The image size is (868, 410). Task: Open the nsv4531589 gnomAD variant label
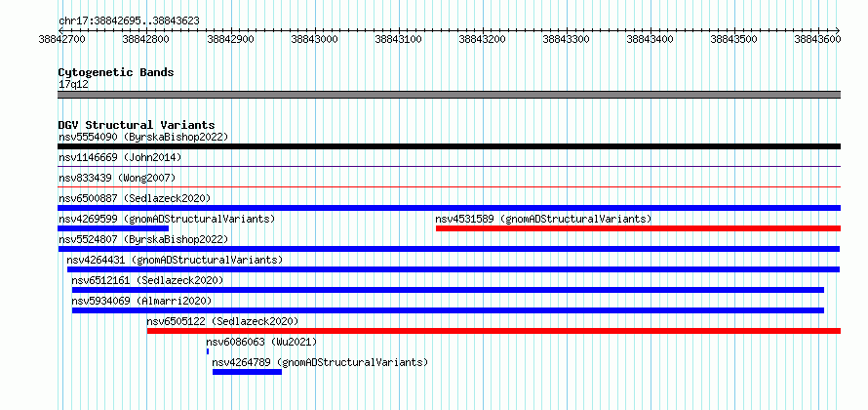(543, 219)
